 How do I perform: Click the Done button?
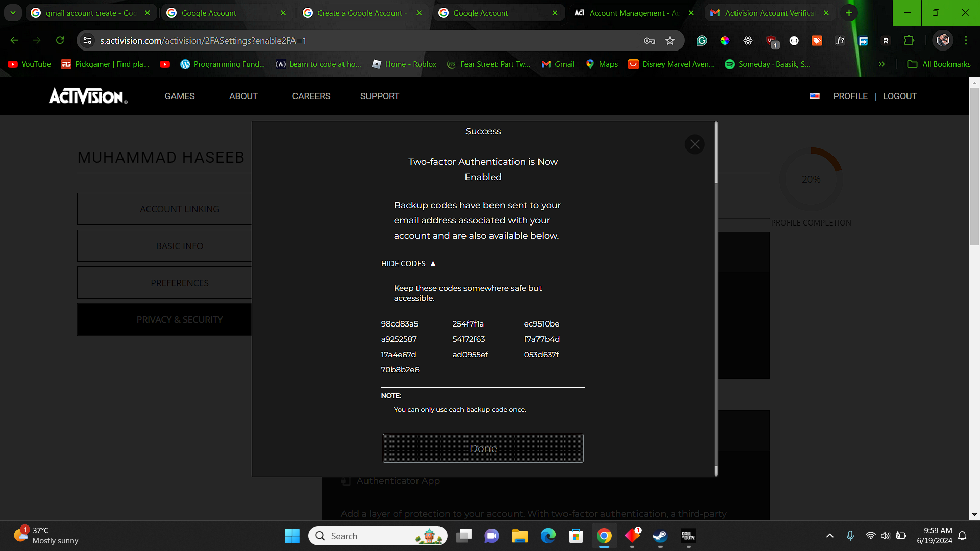[x=483, y=448]
